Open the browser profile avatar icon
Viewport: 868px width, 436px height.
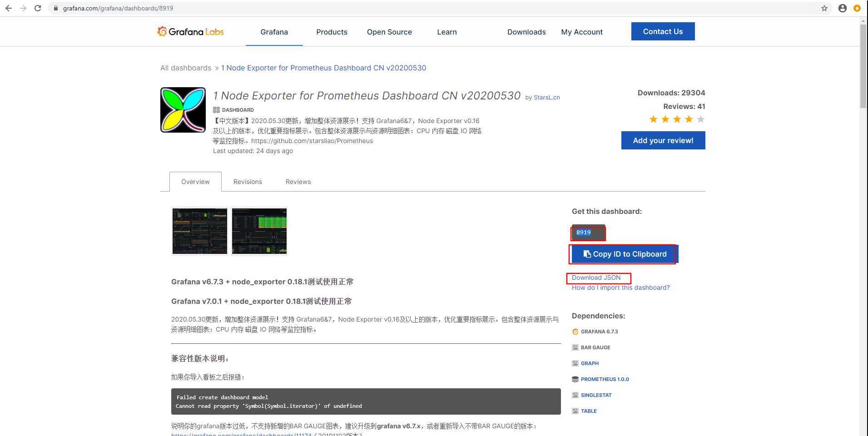coord(843,8)
